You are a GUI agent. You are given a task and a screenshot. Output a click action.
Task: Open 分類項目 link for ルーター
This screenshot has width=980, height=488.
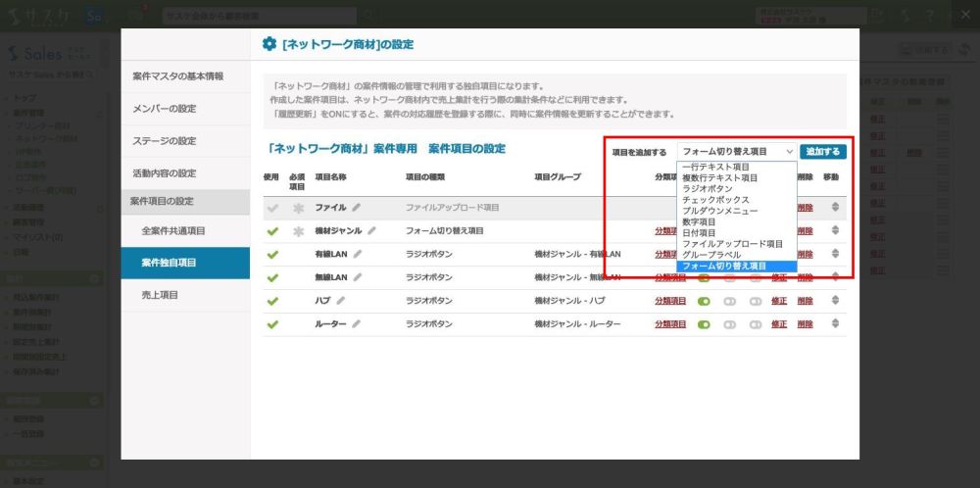click(670, 324)
